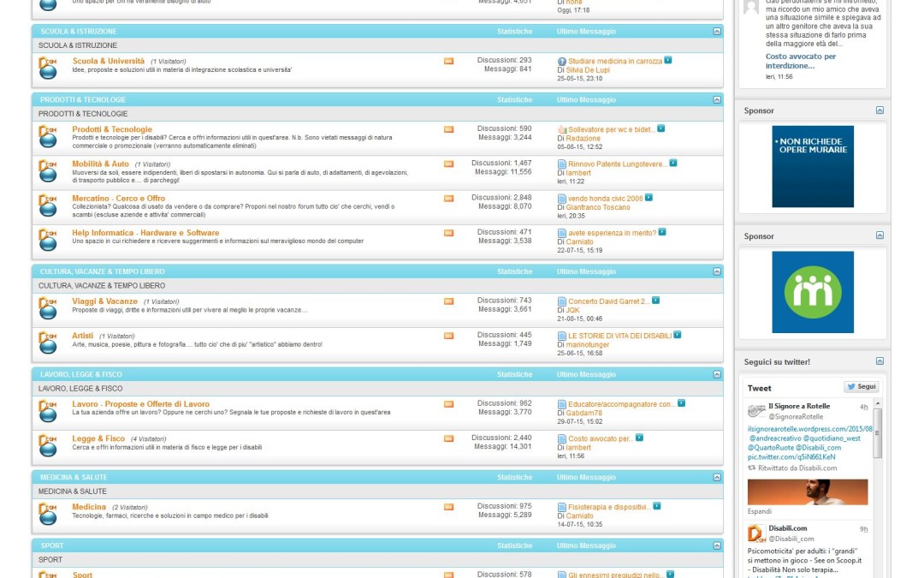
Task: Open thread LE STORIE DI VITA DEI DISABILI
Action: click(x=620, y=336)
